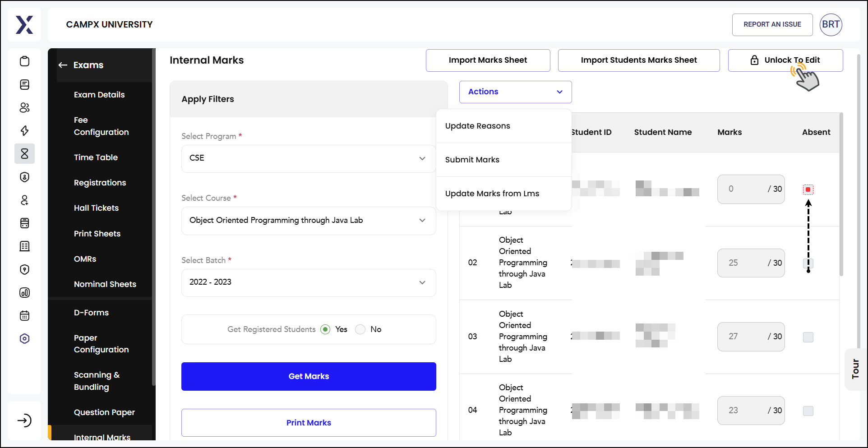Click the expand sidebar arrow icon at bottom
Image resolution: width=868 pixels, height=448 pixels.
point(24,420)
